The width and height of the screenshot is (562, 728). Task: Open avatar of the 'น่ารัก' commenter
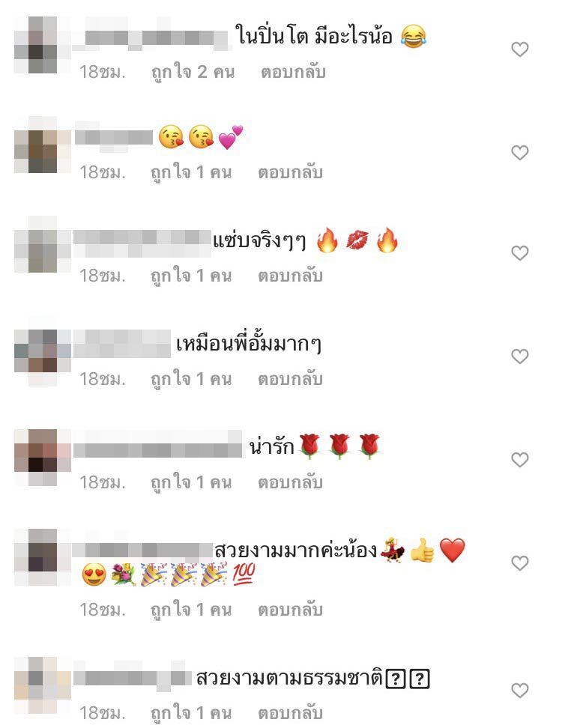43,458
